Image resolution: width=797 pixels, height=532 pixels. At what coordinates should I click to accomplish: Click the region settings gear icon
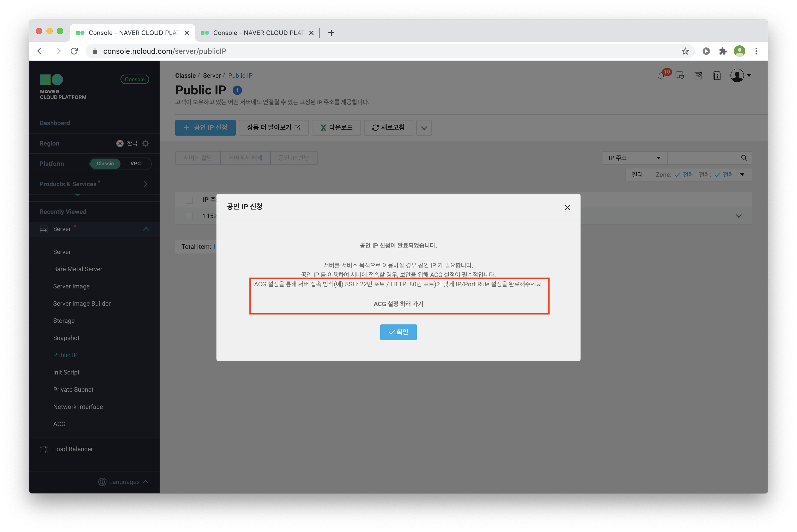pos(146,143)
